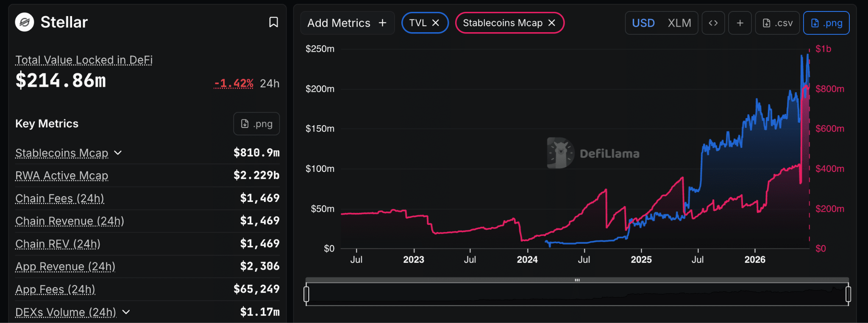
Task: Open the Add Metrics menu
Action: (347, 23)
